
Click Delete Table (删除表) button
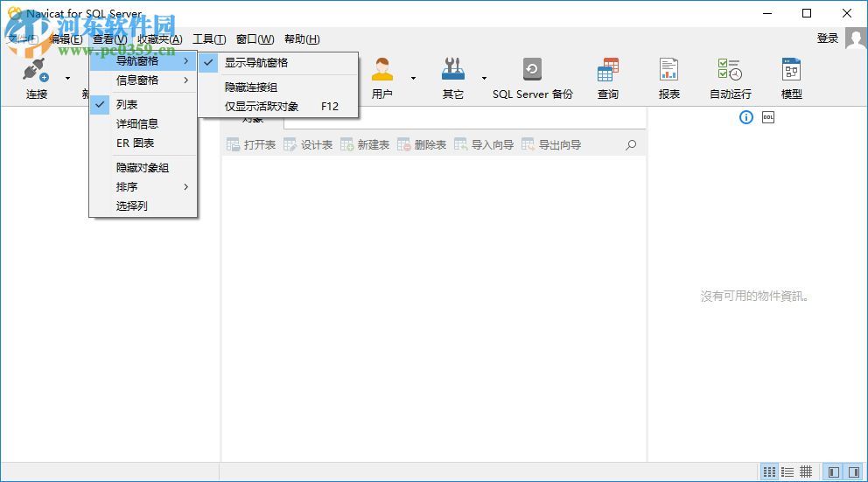tap(422, 145)
